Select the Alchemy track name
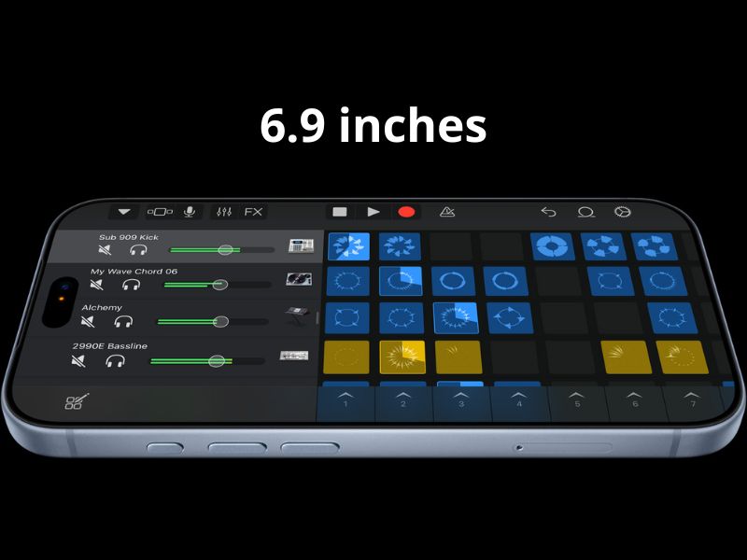Viewport: 747px width, 560px height. click(x=102, y=308)
